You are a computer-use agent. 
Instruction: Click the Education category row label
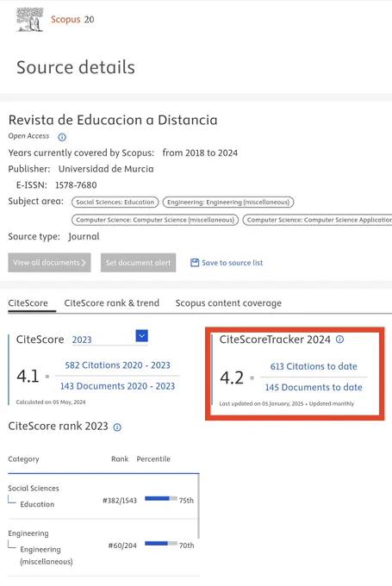tap(37, 504)
